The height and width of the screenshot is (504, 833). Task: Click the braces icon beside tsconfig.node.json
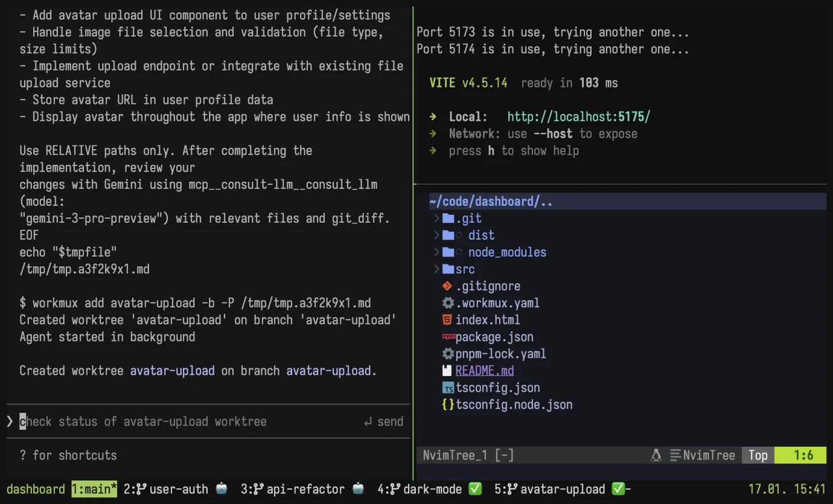(x=448, y=404)
